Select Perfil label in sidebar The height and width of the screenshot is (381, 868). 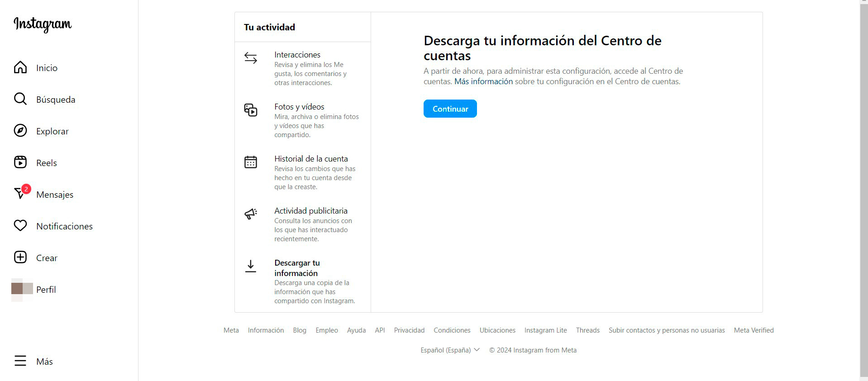[46, 290]
